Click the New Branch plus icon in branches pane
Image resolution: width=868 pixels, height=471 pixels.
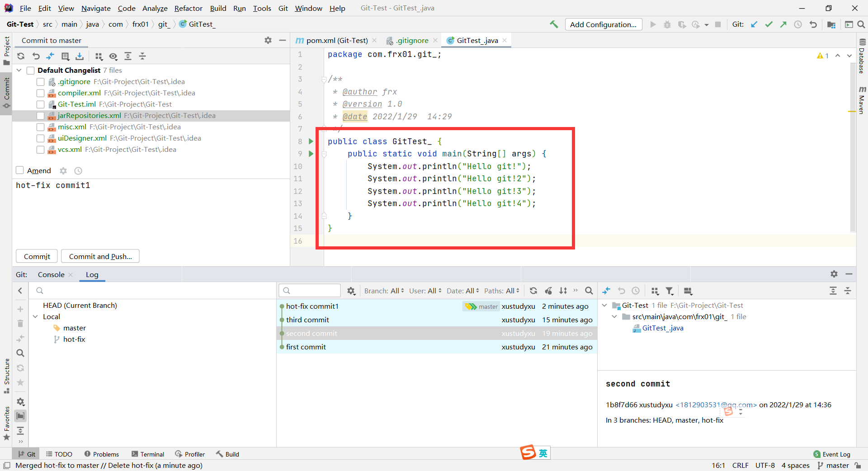tap(20, 309)
